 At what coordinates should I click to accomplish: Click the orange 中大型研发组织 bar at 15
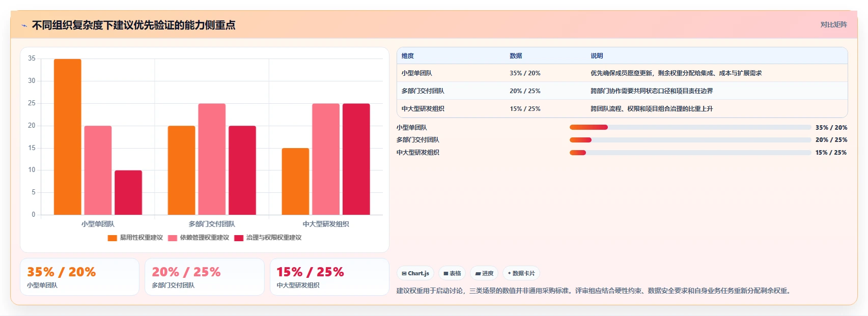[x=295, y=181]
